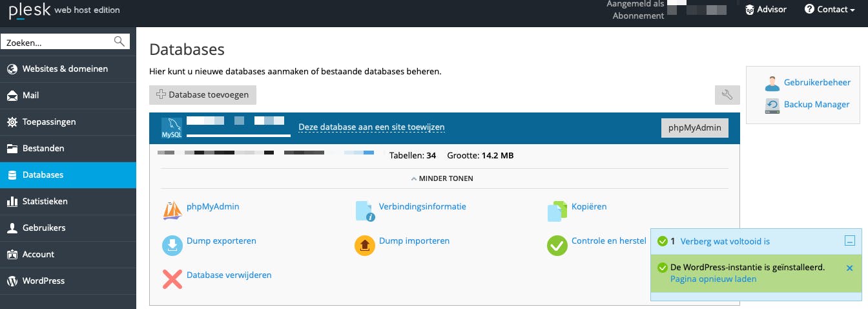Open the Backup Manager icon

click(x=772, y=105)
